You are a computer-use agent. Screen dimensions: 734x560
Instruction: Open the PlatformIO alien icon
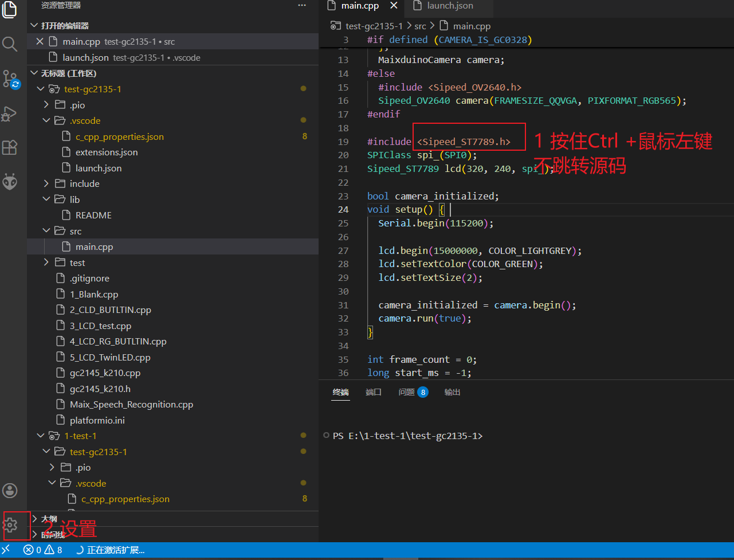(10, 182)
